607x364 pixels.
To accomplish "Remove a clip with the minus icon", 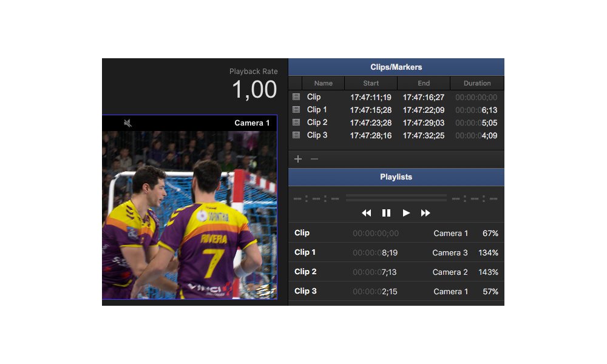I will [x=314, y=159].
